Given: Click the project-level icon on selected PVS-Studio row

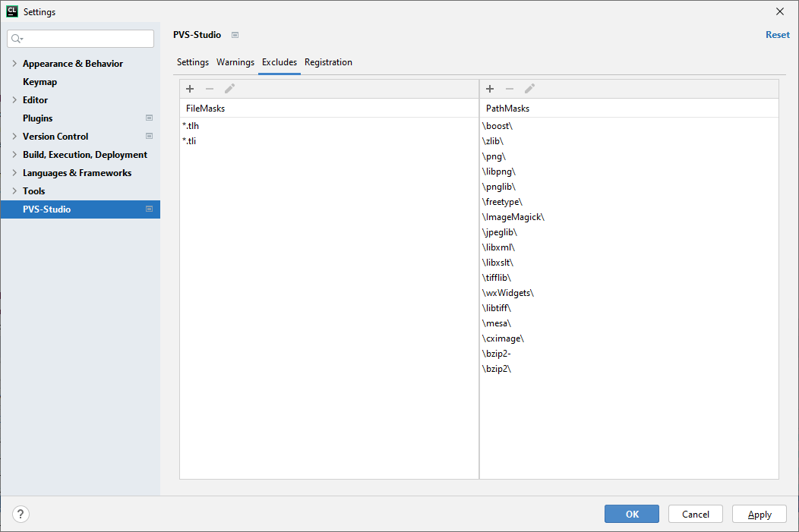Looking at the screenshot, I should [150, 209].
